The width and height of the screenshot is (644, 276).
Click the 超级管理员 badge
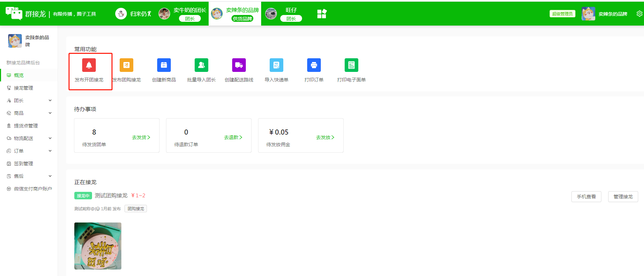[563, 14]
